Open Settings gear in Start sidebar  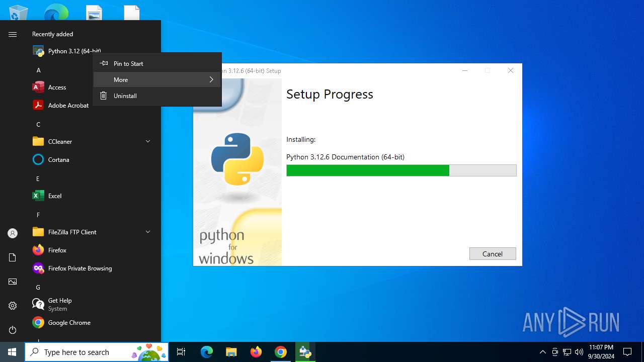13,306
